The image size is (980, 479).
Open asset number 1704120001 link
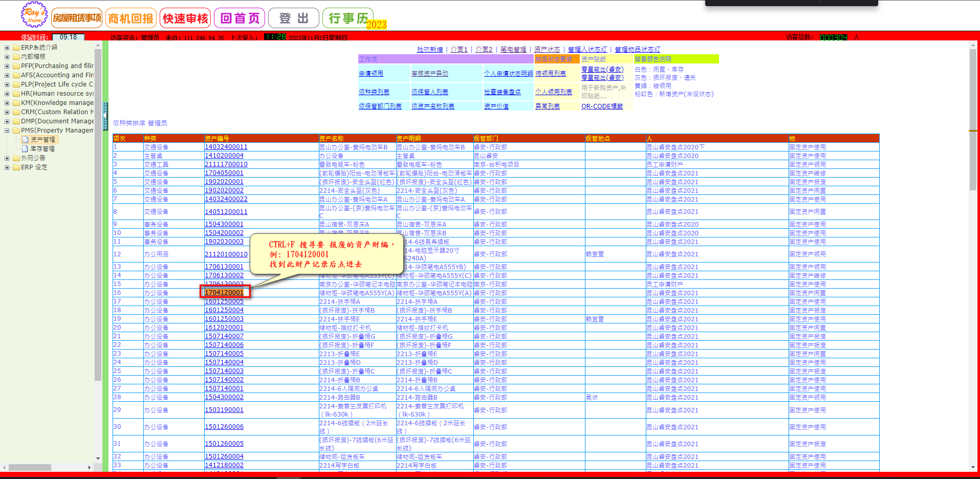[x=224, y=293]
